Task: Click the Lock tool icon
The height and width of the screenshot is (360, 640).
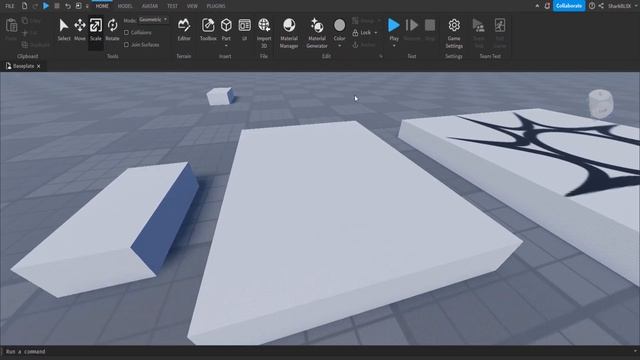Action: point(355,33)
